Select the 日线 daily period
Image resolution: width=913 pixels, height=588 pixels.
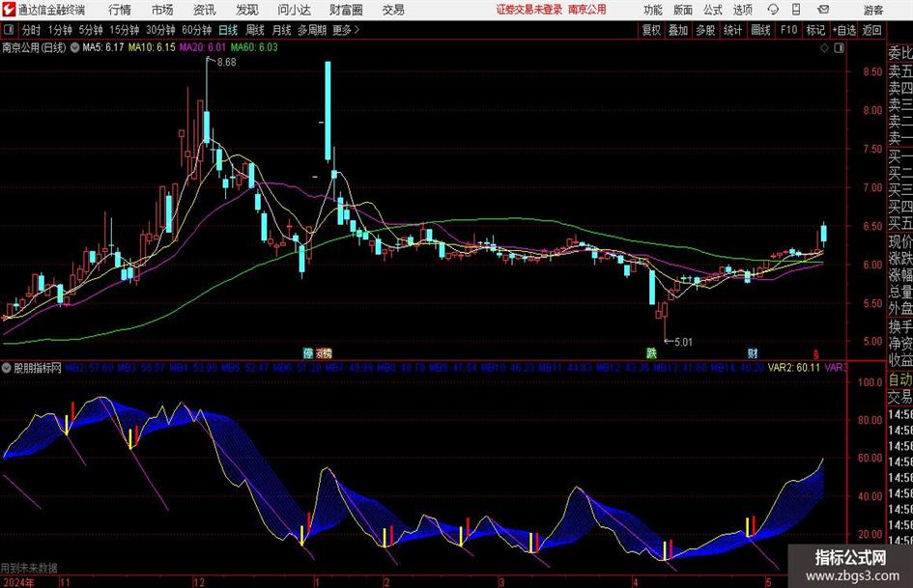point(228,30)
